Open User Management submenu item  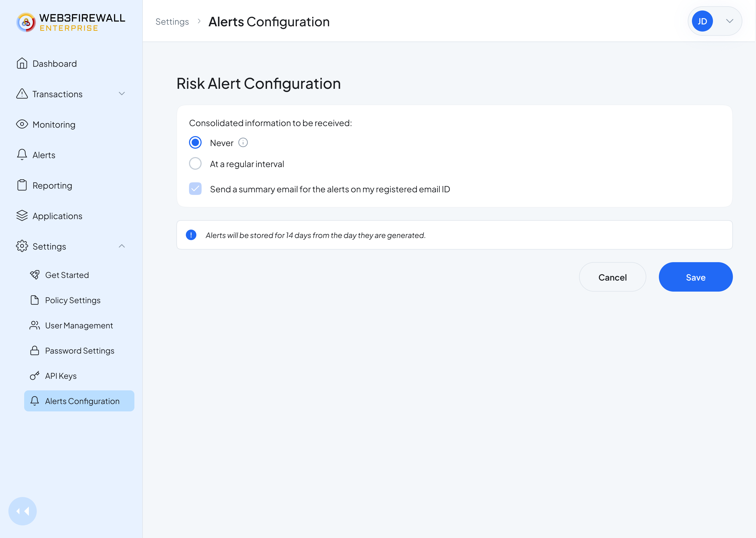tap(79, 325)
